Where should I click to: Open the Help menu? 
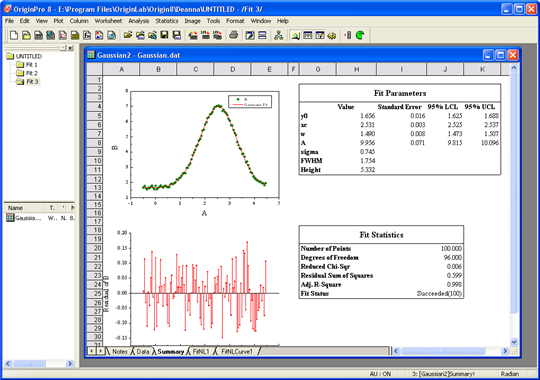pyautogui.click(x=283, y=21)
